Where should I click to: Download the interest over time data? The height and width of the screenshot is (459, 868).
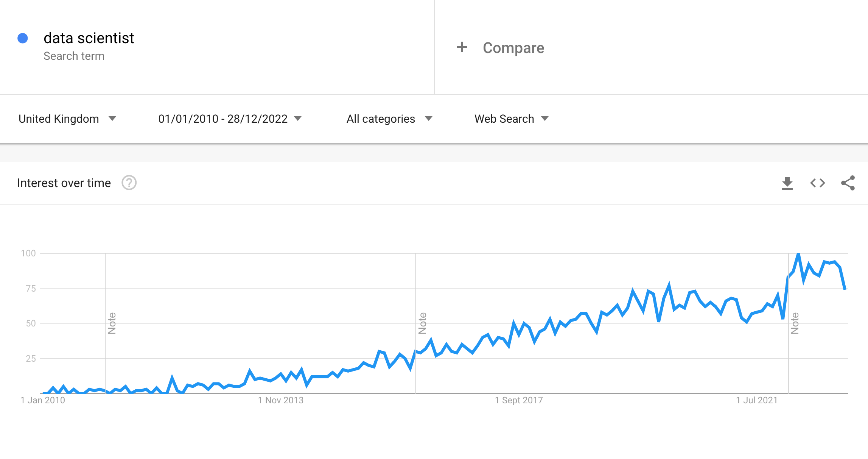point(787,183)
